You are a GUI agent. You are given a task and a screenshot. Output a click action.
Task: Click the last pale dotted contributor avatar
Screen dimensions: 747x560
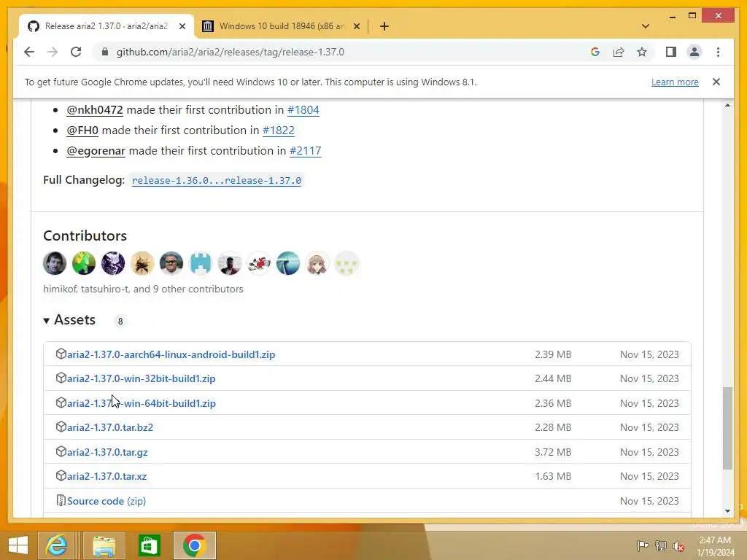pos(347,263)
